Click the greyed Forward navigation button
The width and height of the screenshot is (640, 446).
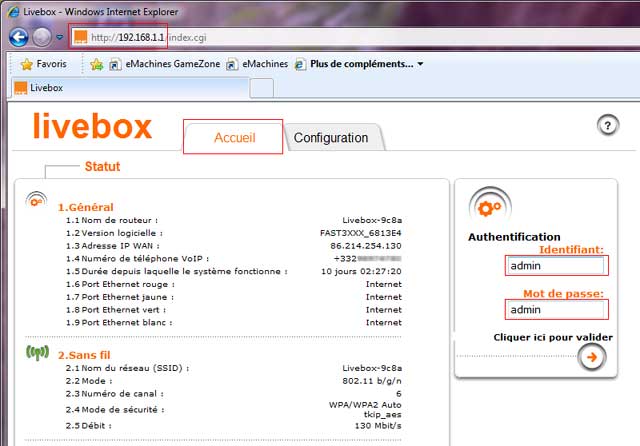pos(42,37)
